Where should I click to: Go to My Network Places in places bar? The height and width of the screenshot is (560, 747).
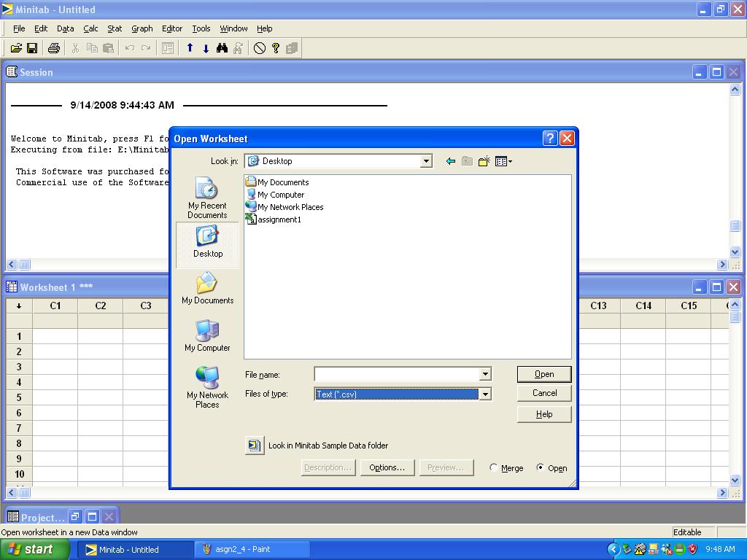[x=207, y=386]
